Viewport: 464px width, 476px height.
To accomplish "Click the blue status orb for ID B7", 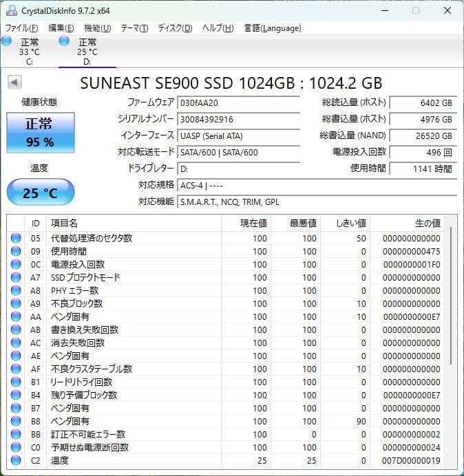I will pyautogui.click(x=16, y=408).
